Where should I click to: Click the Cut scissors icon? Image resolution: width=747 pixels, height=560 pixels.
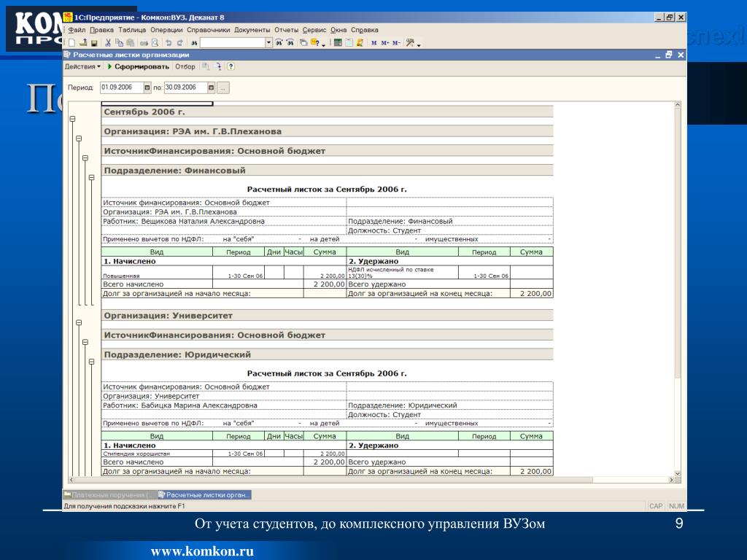pyautogui.click(x=108, y=43)
